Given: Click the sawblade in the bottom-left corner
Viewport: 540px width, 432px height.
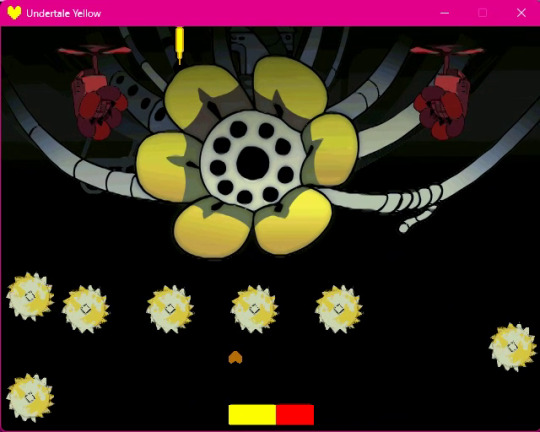Looking at the screenshot, I should coord(30,398).
